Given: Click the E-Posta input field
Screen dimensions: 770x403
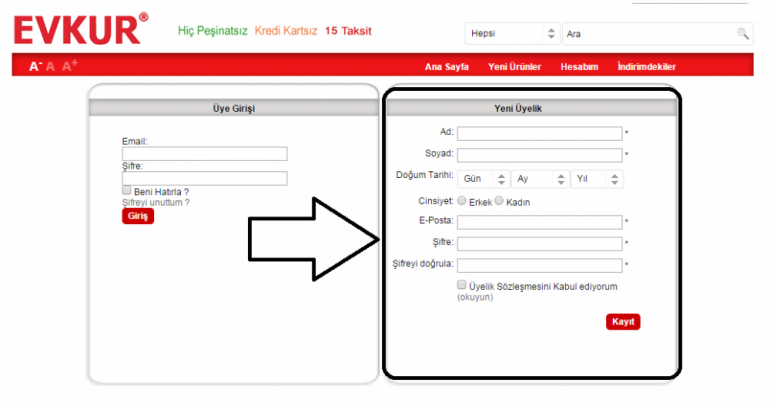Looking at the screenshot, I should coord(540,222).
